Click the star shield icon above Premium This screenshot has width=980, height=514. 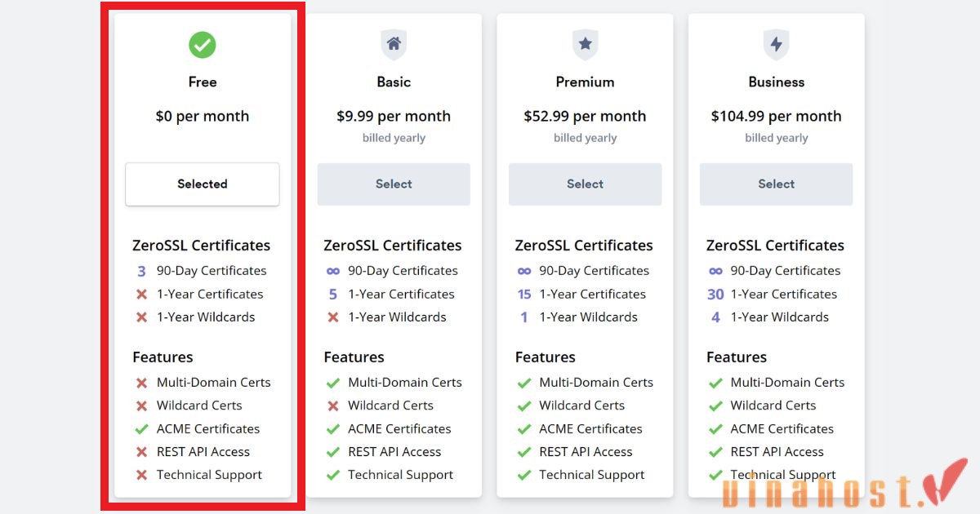(585, 45)
